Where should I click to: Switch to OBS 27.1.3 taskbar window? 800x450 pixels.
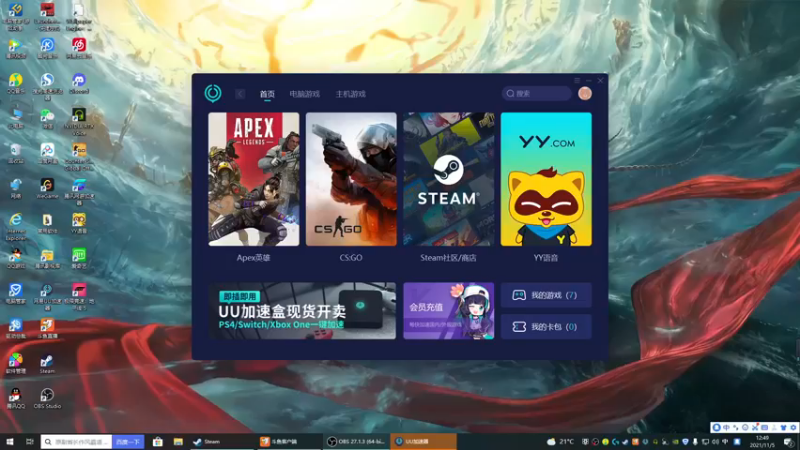[356, 442]
